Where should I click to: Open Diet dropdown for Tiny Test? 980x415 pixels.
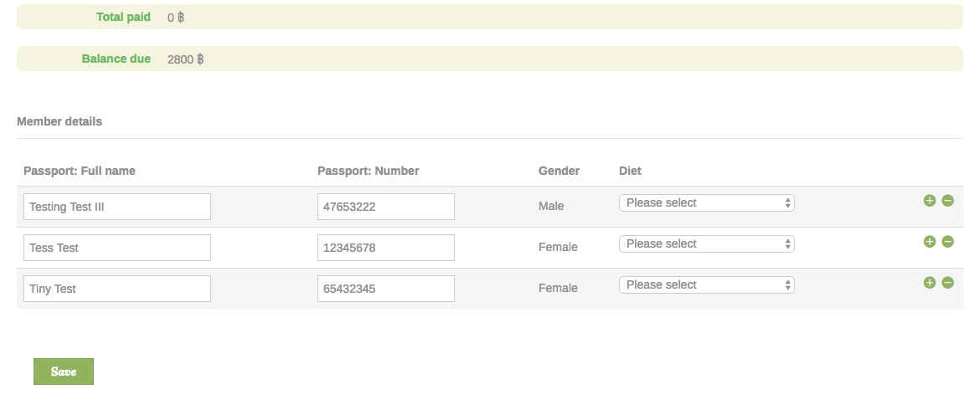[x=706, y=284]
